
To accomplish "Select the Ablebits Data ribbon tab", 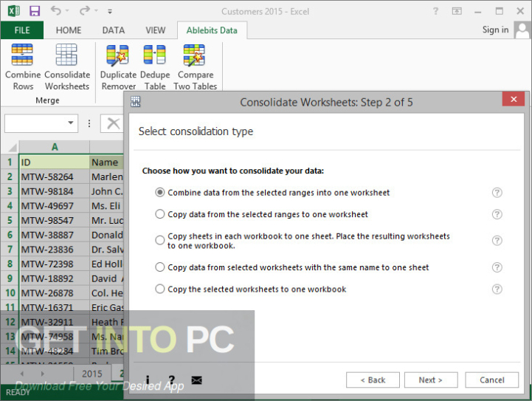I will [212, 30].
